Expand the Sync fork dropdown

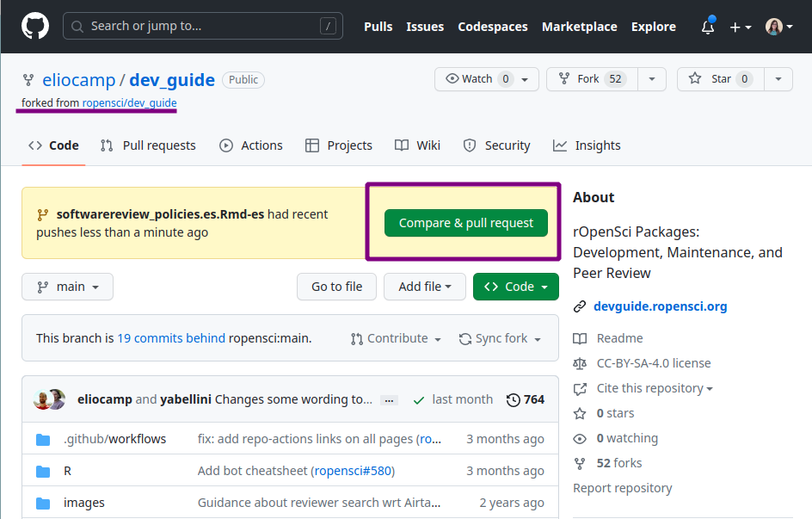click(x=501, y=339)
